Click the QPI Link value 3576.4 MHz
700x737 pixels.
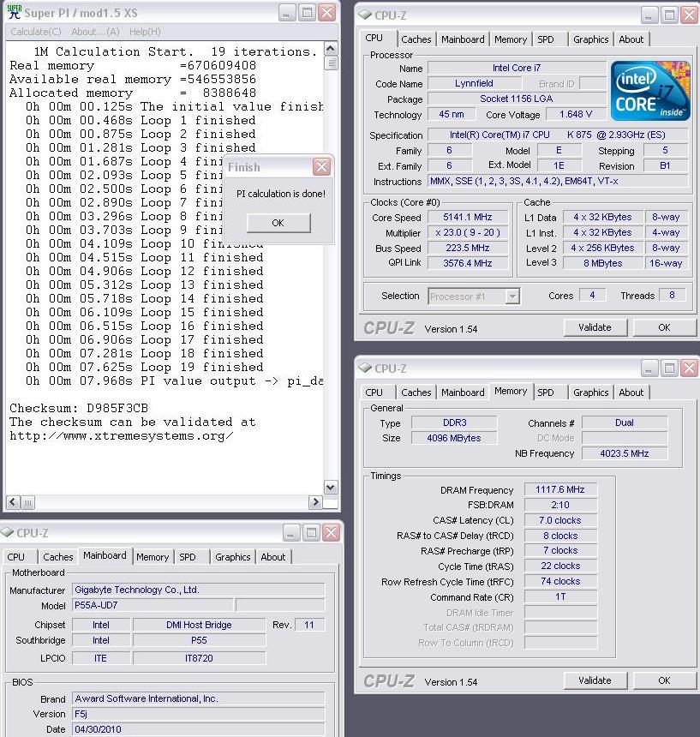click(x=468, y=263)
